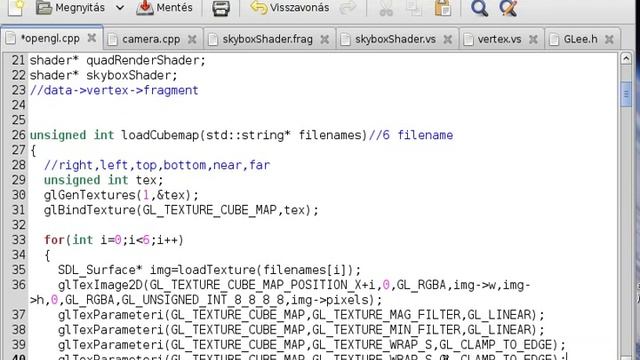Click the vertical scrollbar thumb
The image size is (640, 360).
click(626, 94)
